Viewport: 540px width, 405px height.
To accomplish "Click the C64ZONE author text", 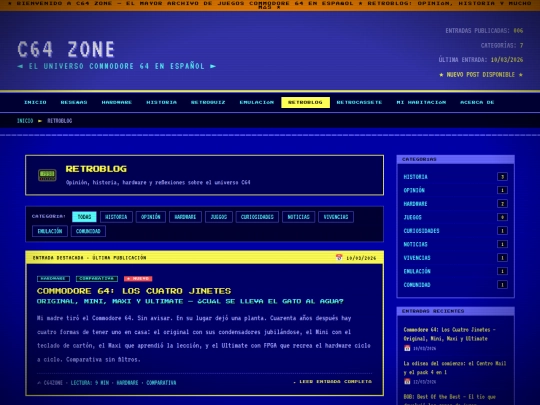I will (x=53, y=383).
